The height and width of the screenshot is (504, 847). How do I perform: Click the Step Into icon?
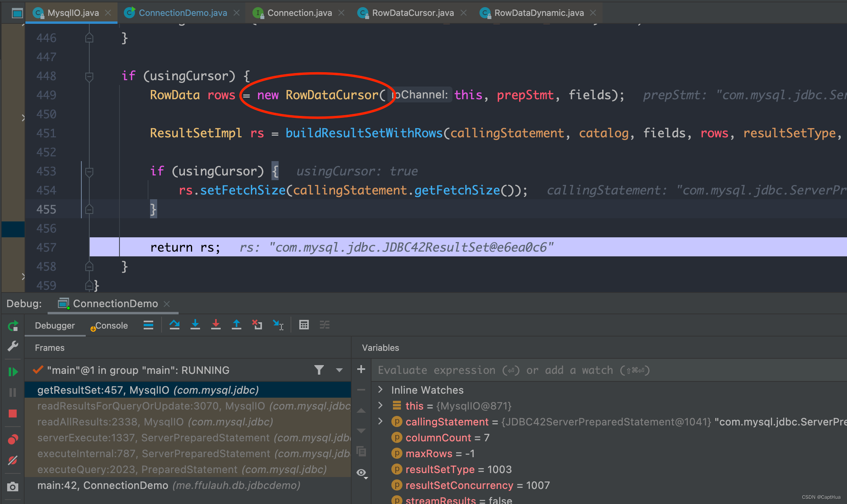click(x=195, y=325)
